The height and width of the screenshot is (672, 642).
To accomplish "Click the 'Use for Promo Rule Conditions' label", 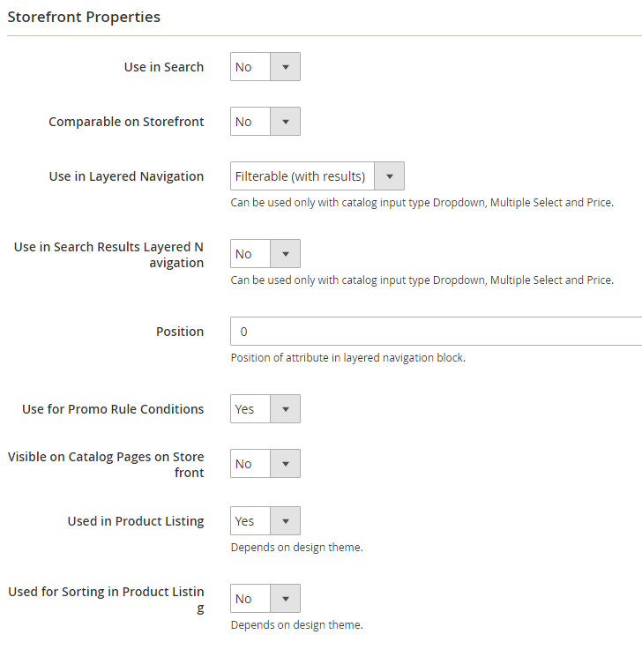I will pyautogui.click(x=113, y=409).
